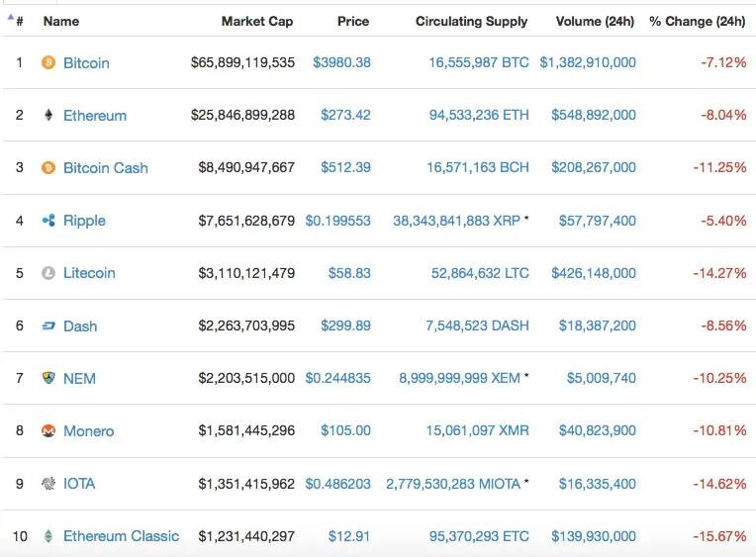
Task: Sort table by the Name column header
Action: tap(61, 21)
